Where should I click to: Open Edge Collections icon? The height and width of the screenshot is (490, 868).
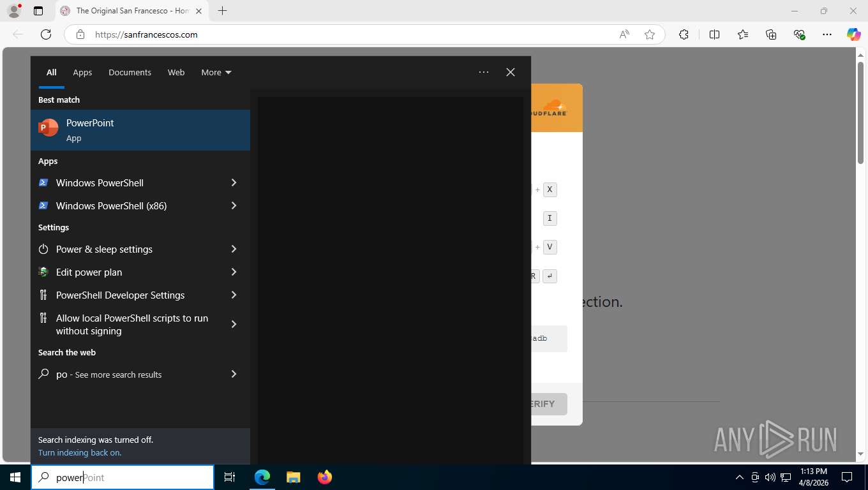coord(771,34)
